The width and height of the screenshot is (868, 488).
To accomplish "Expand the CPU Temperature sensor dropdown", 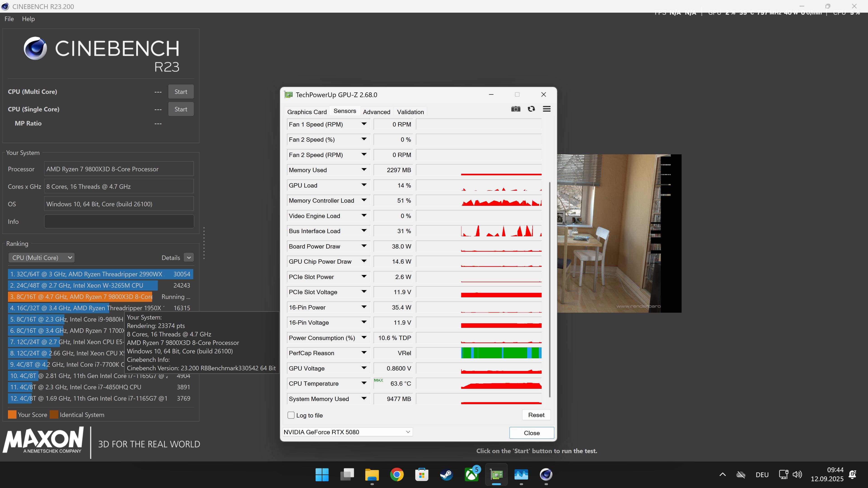I will click(x=364, y=383).
